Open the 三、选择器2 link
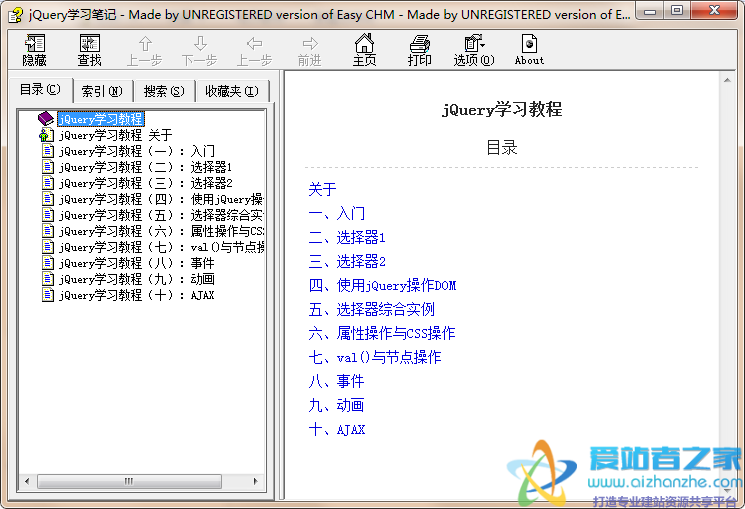This screenshot has height=509, width=745. (x=347, y=261)
